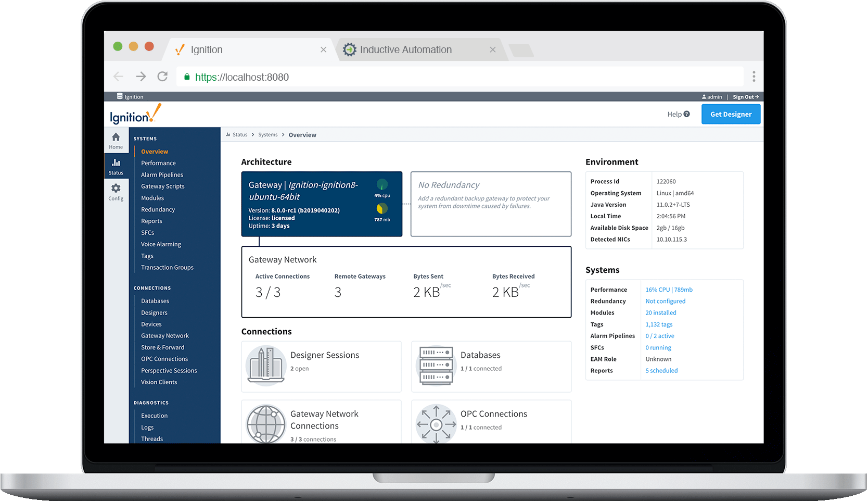This screenshot has width=868, height=501.
Task: Click the 1,132 tags link
Action: click(x=659, y=324)
